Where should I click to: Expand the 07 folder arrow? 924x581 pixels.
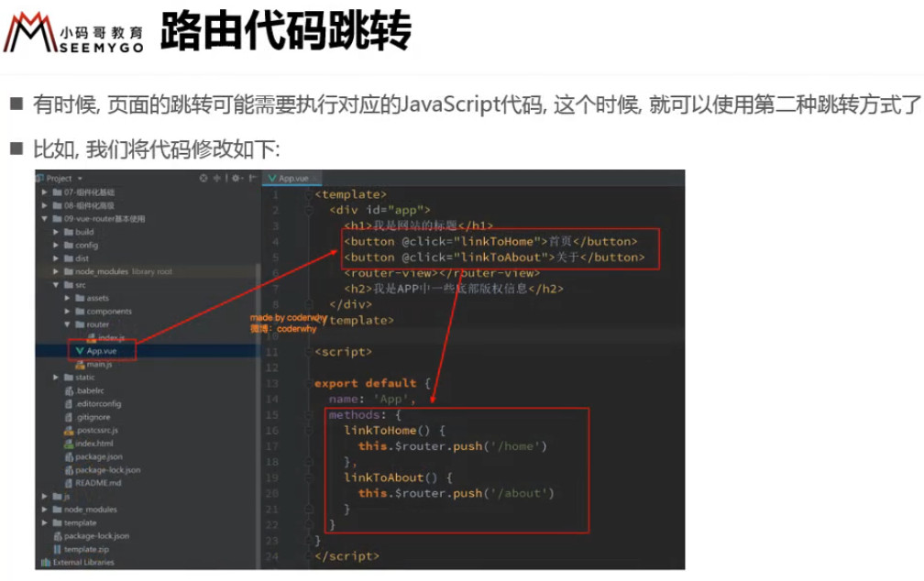click(44, 192)
